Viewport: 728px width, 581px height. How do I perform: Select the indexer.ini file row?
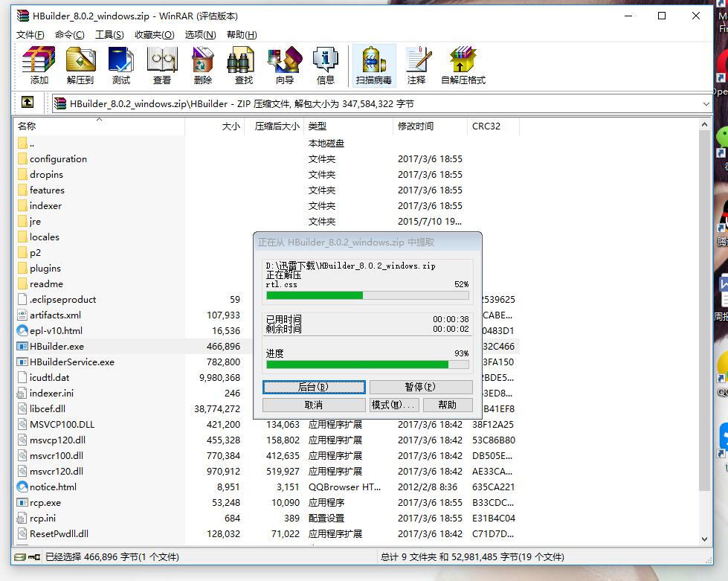pos(266,394)
